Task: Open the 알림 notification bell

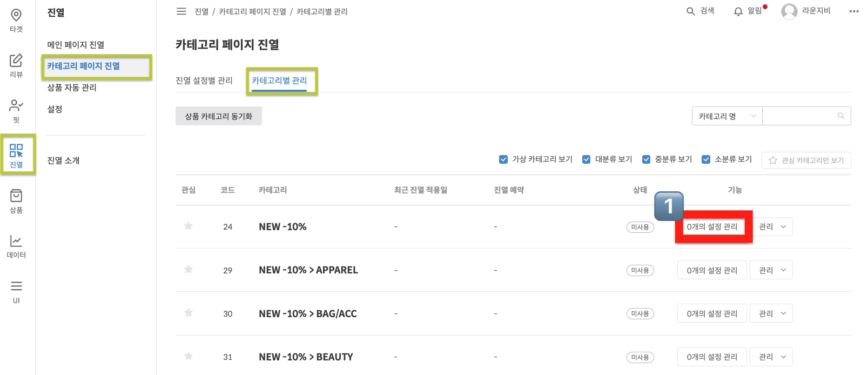Action: point(738,11)
